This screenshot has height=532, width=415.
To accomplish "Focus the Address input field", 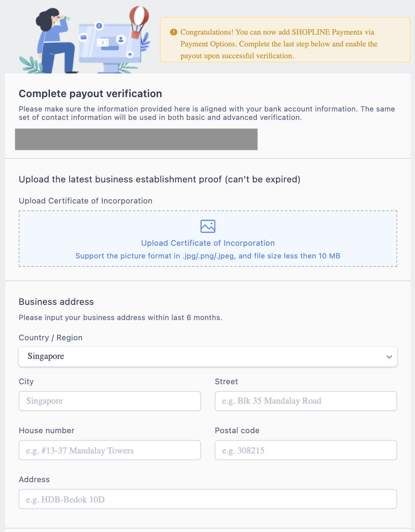I will tap(208, 499).
